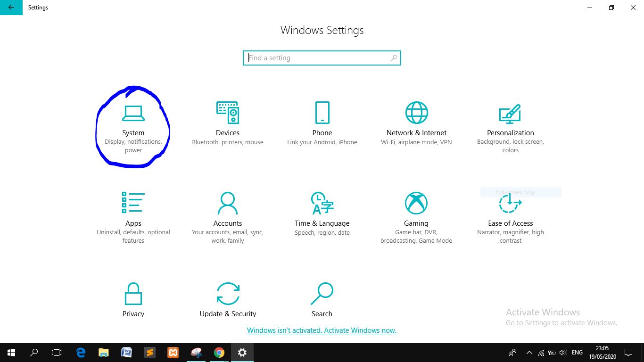Go back with the Settings back arrow
The height and width of the screenshot is (362, 644).
coord(11,8)
